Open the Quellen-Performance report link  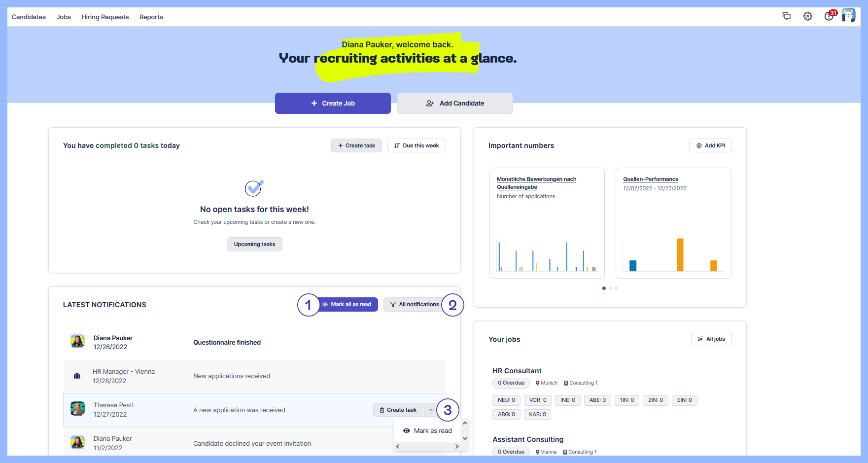tap(650, 179)
